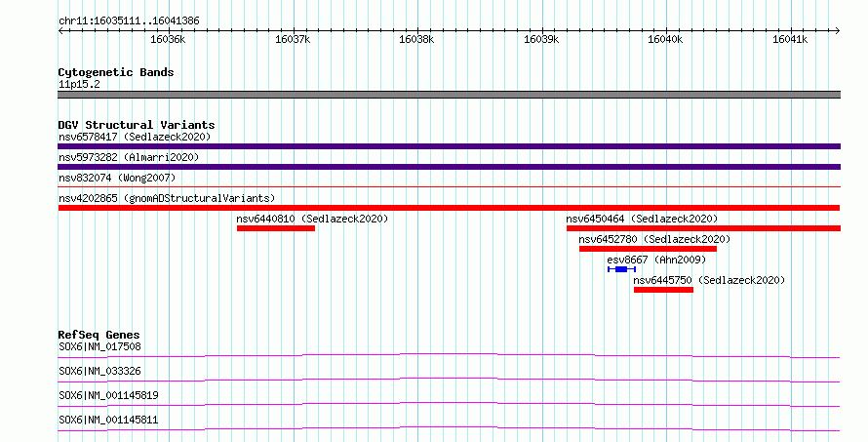Click the RefSeq Genes track title
Screen dimensions: 868x442
click(99, 335)
